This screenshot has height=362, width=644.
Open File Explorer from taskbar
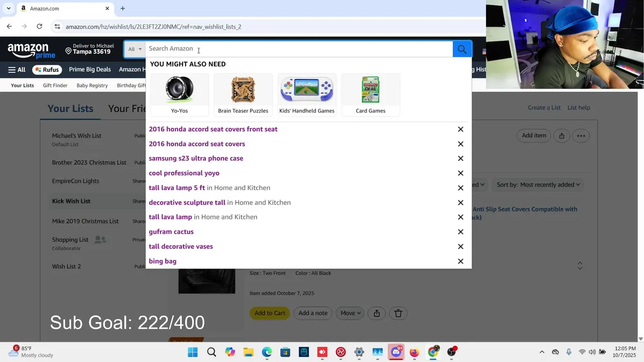(x=248, y=352)
